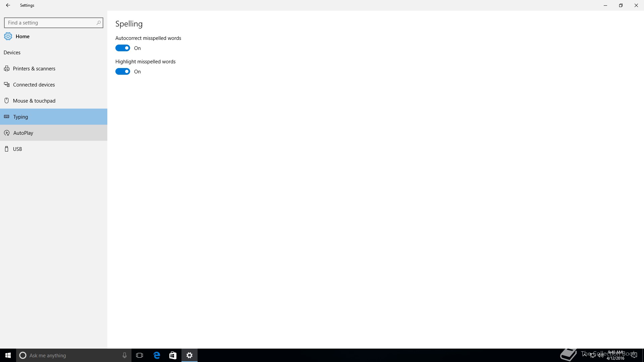
Task: Open the Windows Start menu
Action: (8, 355)
